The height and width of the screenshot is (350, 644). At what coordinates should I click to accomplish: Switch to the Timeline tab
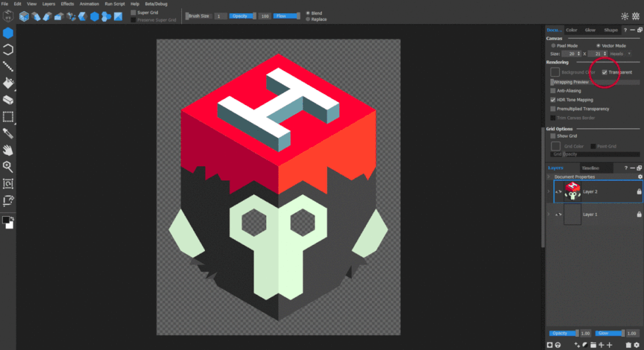[x=590, y=168]
